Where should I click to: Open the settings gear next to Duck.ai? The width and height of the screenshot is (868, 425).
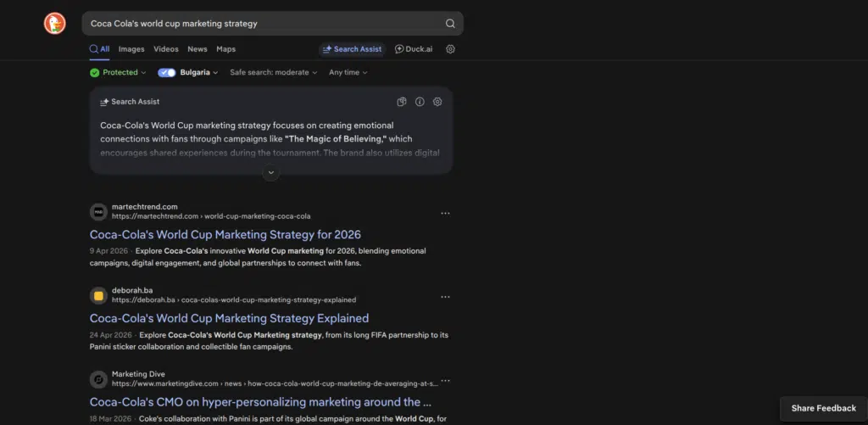tap(450, 48)
